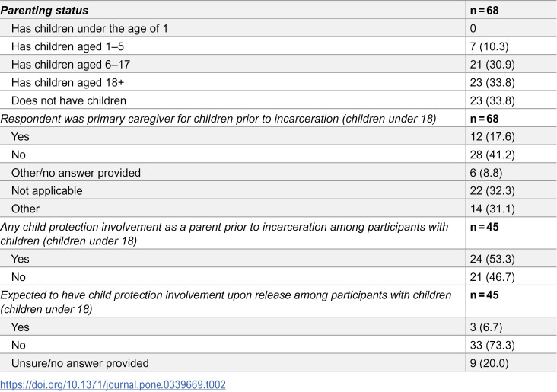The height and width of the screenshot is (392, 557).
Task: Select the 'Expected to have child protection involvement' heading
Action: coord(226,301)
